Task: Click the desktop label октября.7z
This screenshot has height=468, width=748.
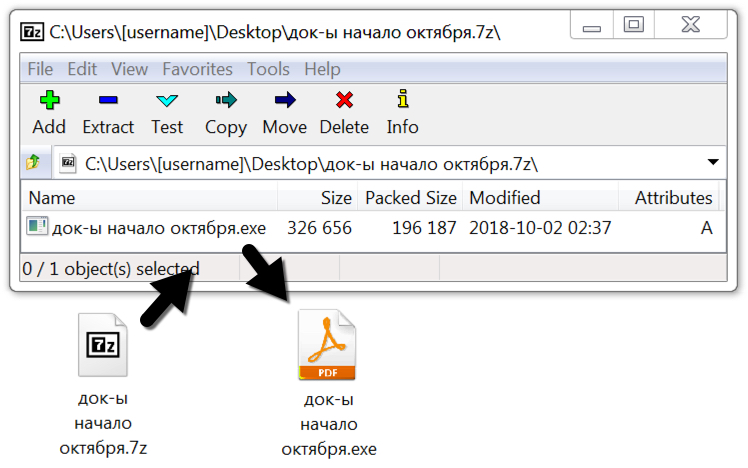Action: [x=103, y=448]
